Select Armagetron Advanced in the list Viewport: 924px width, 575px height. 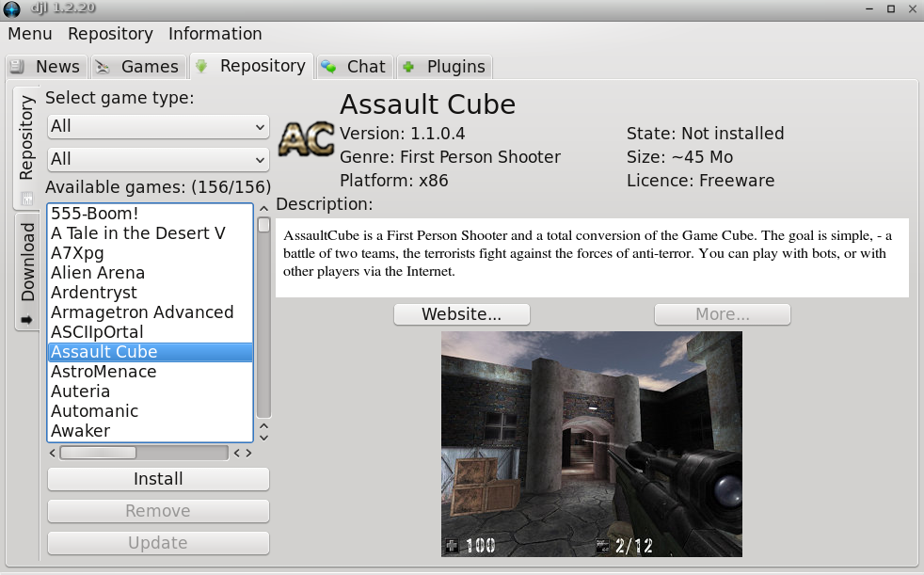pyautogui.click(x=151, y=312)
